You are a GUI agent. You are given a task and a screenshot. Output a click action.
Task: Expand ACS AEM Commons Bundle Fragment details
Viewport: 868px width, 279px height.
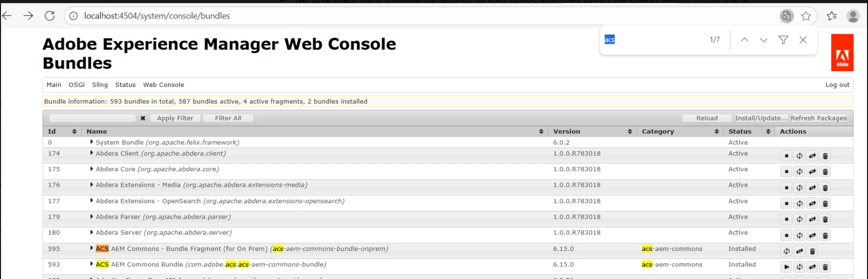click(x=92, y=248)
